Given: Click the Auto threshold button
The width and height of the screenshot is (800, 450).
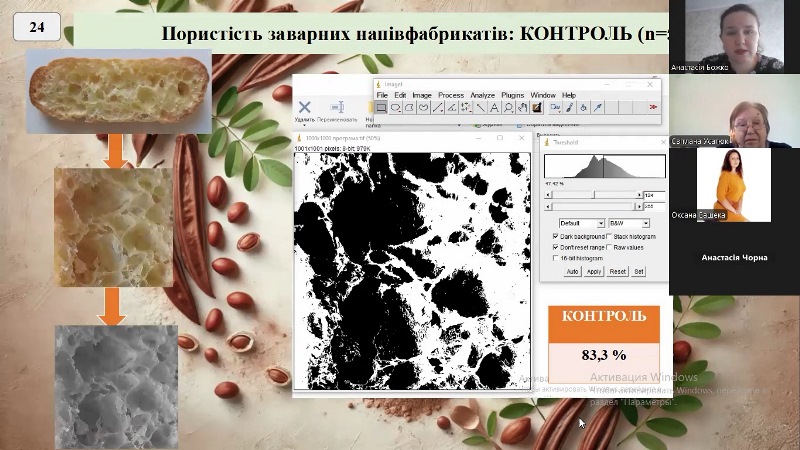Looking at the screenshot, I should pyautogui.click(x=572, y=271).
